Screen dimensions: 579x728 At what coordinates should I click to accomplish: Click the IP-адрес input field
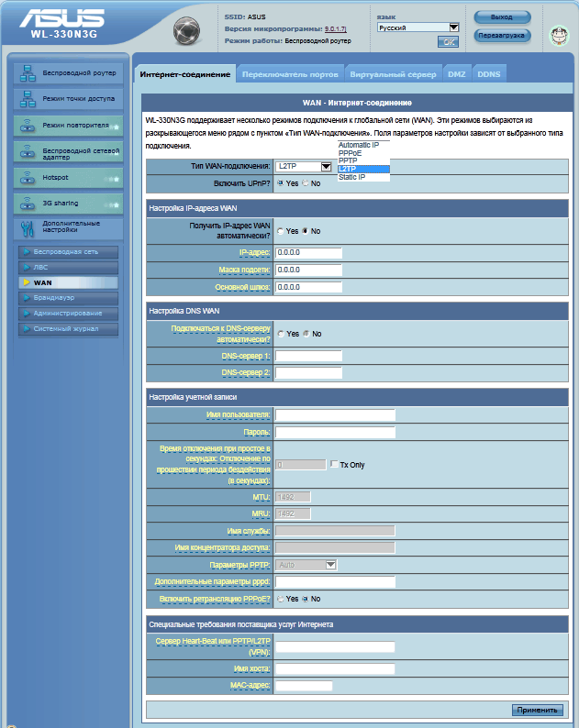click(x=308, y=252)
